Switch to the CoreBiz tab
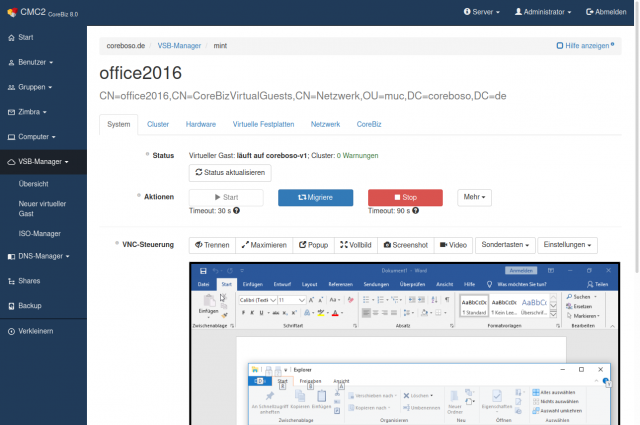The image size is (640, 425). coord(369,125)
